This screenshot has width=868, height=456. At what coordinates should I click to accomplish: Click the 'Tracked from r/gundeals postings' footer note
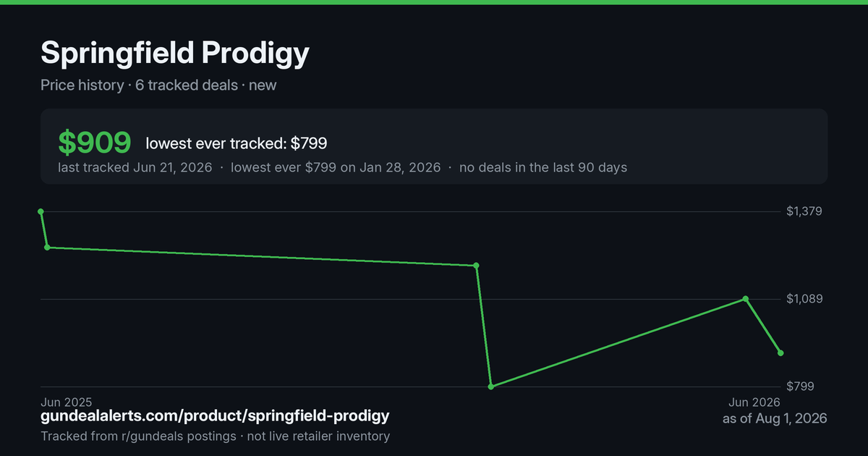(x=138, y=436)
